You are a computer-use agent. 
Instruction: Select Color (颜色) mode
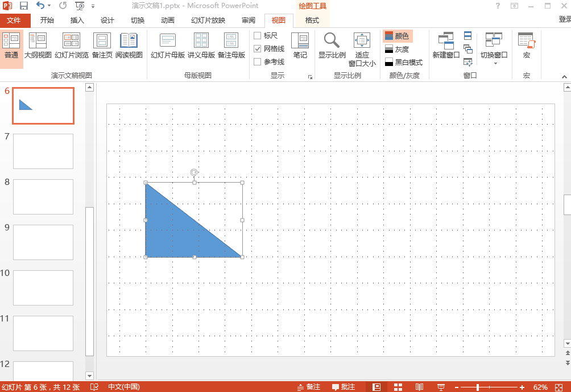(398, 36)
